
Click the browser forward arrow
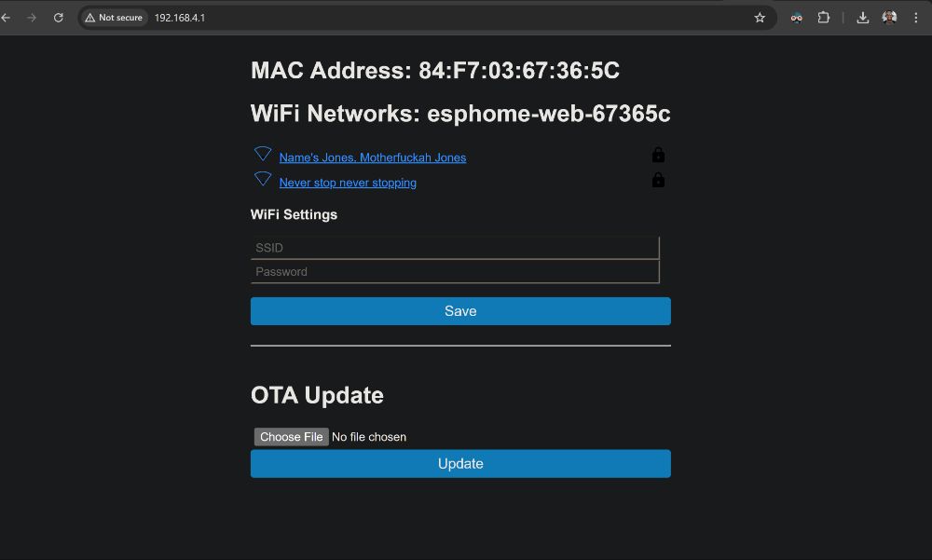32,18
